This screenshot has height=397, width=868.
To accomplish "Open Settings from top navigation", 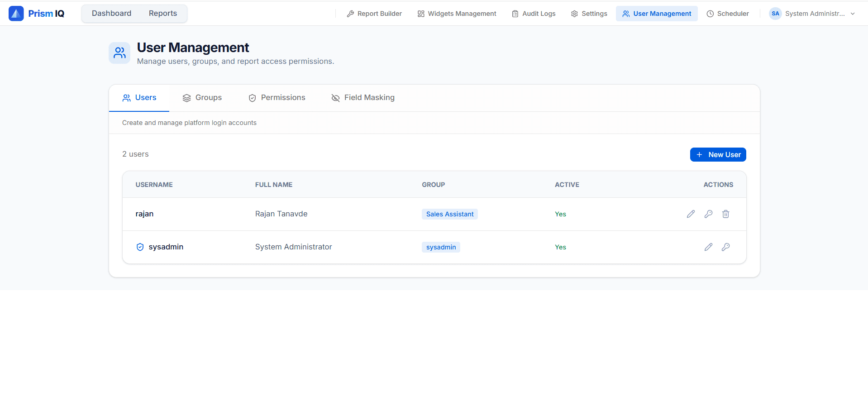I will coord(589,14).
